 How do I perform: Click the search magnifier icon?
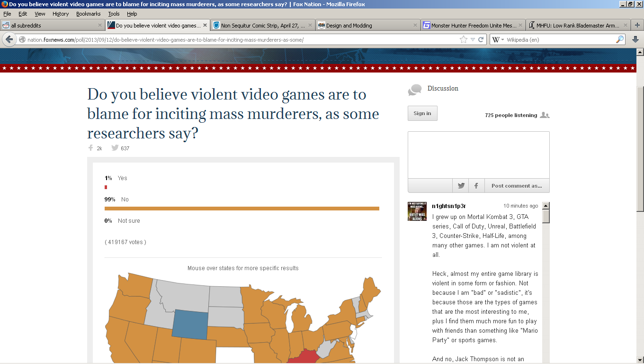pos(619,40)
